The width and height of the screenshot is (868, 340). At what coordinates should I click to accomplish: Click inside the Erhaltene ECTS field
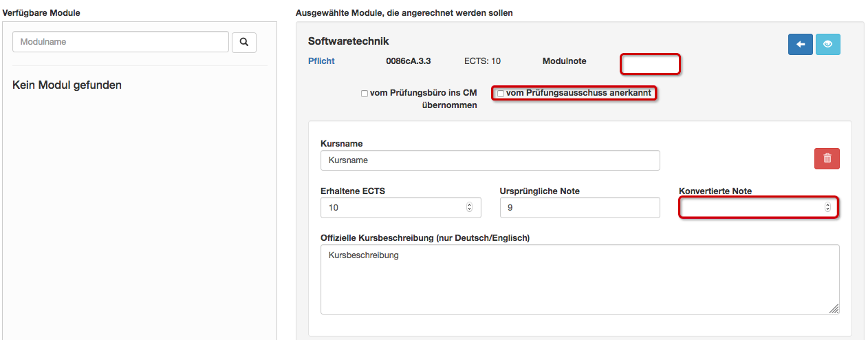(x=401, y=207)
